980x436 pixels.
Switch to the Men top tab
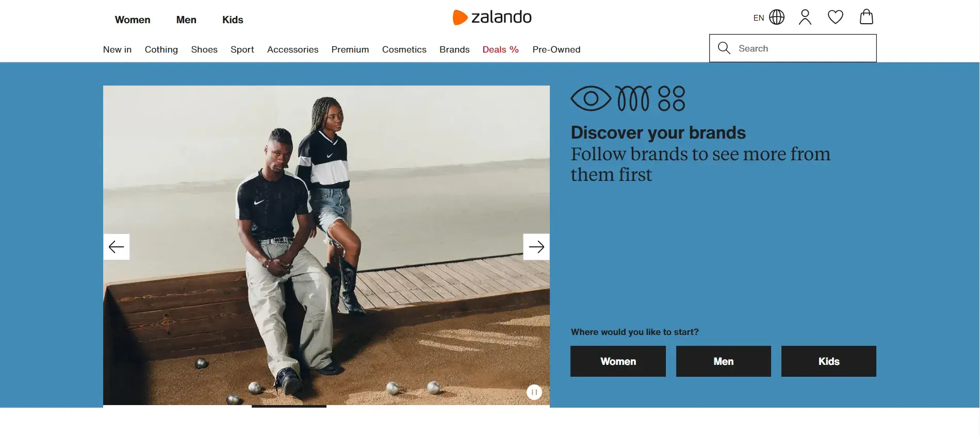[x=186, y=20]
